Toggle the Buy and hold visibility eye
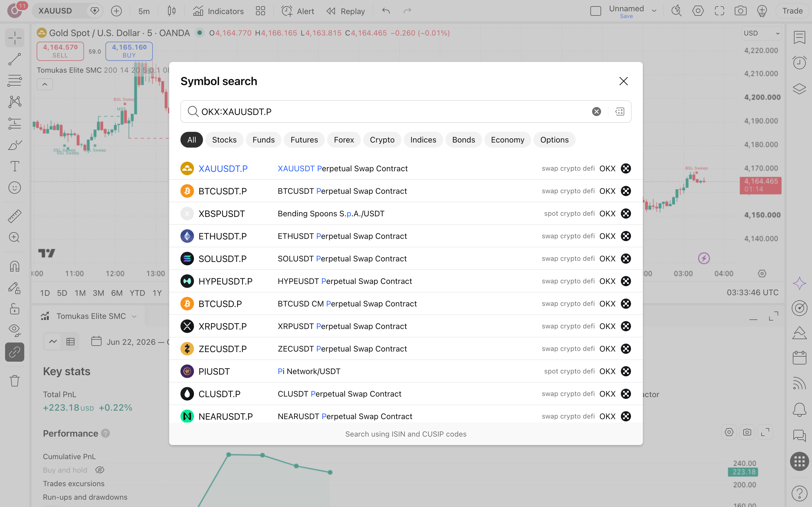The image size is (812, 507). click(x=100, y=470)
